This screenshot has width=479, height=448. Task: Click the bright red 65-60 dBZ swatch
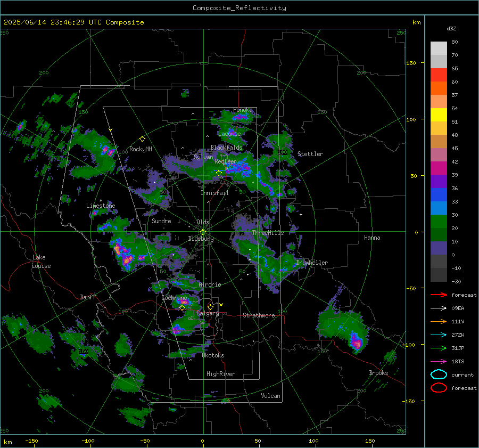439,75
